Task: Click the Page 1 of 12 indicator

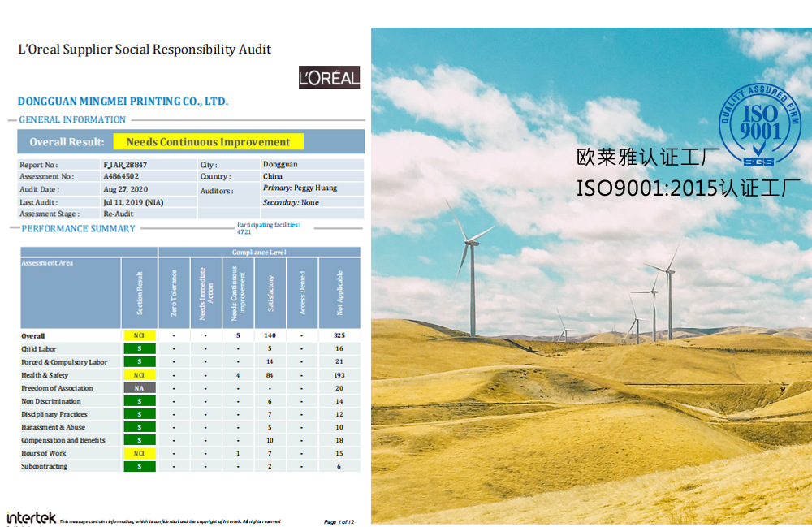Action: point(339,521)
